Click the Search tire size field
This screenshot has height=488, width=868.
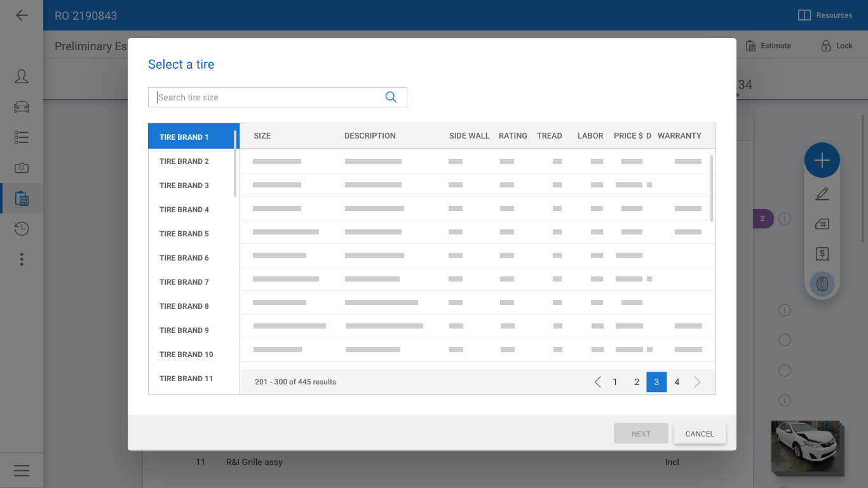267,97
